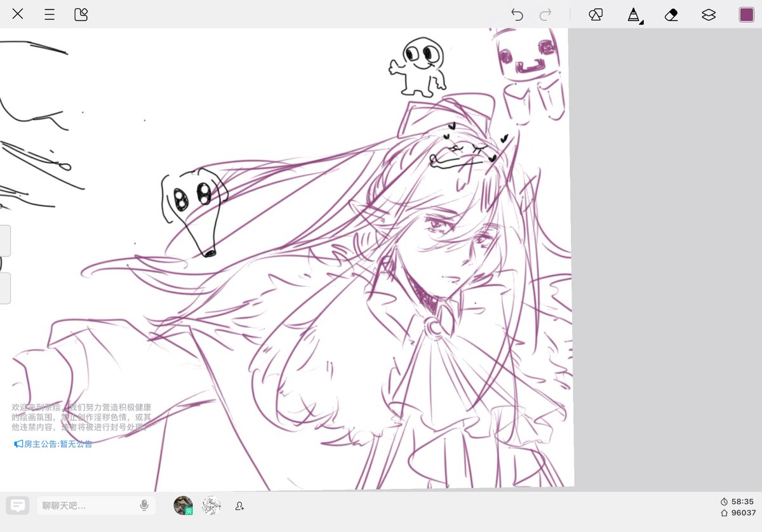Open the layers panel
762x532 pixels.
[709, 15]
